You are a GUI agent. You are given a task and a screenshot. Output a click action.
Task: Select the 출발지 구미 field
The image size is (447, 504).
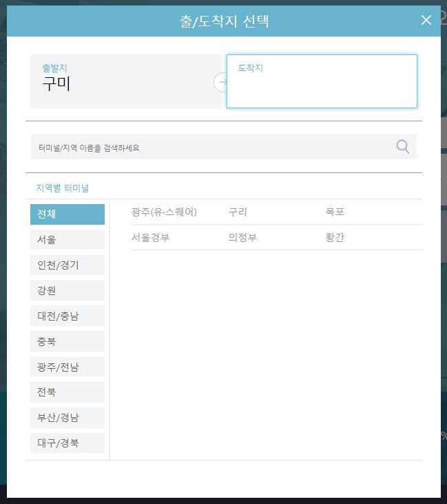pos(126,81)
